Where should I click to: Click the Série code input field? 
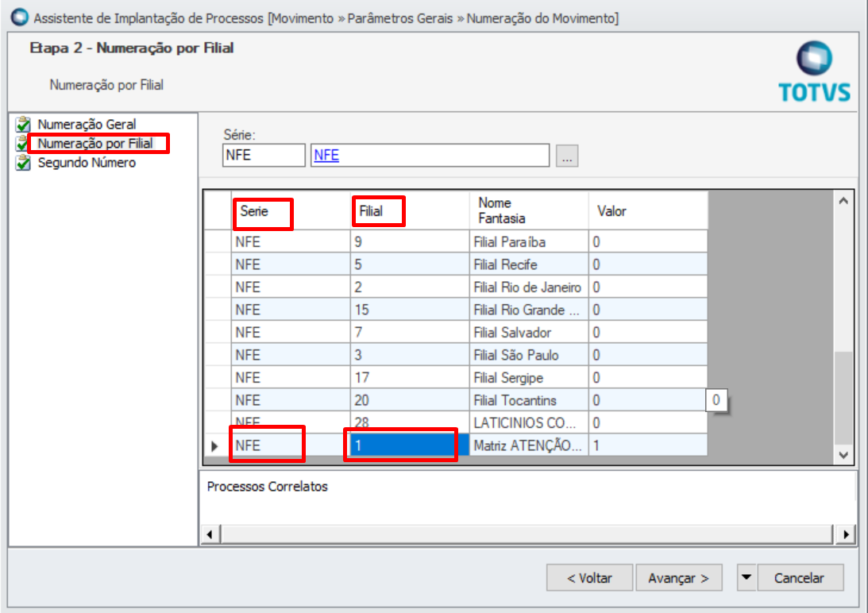pyautogui.click(x=264, y=155)
